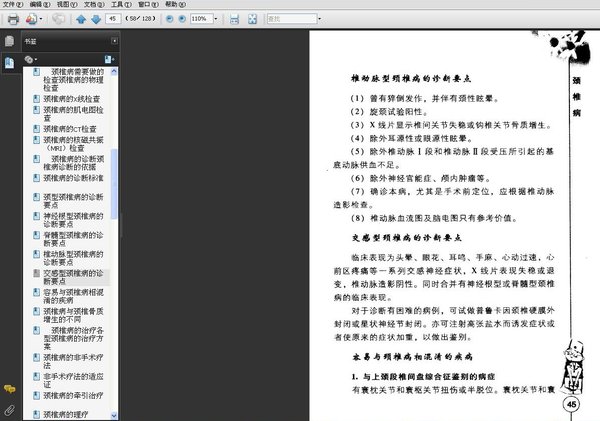Open the Attachments paperclip panel icon
The image size is (600, 421).
point(10,410)
